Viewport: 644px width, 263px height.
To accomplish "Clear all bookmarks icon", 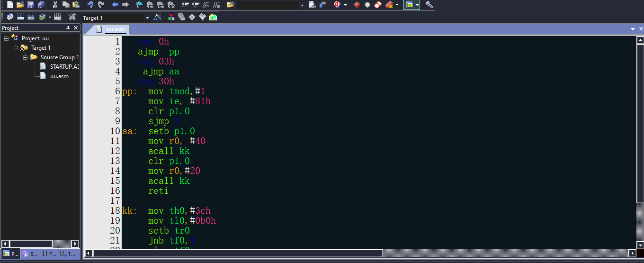I will pyautogui.click(x=171, y=5).
